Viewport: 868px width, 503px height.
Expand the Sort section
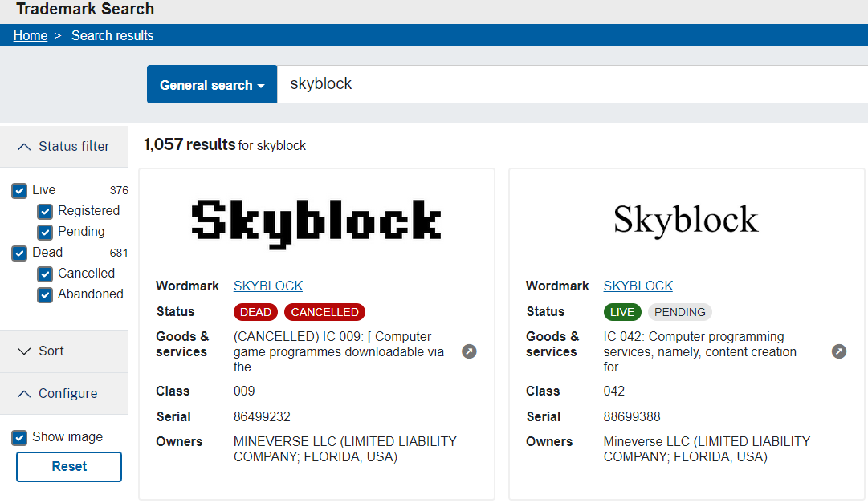64,351
